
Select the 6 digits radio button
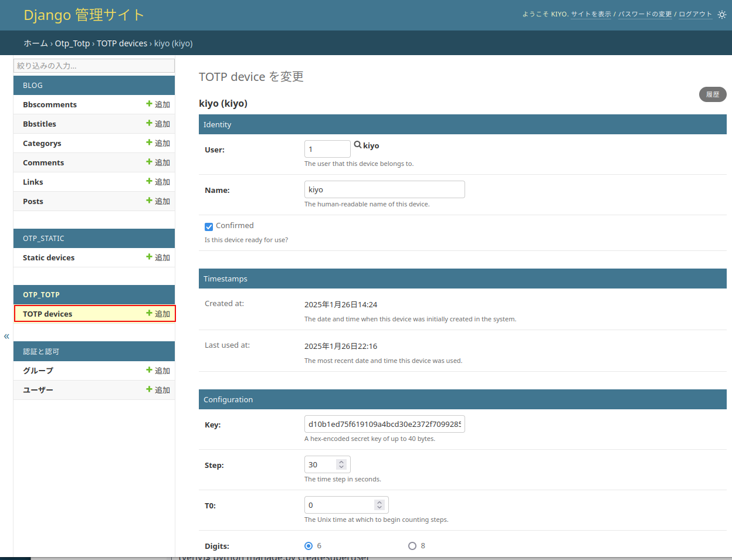pos(309,546)
